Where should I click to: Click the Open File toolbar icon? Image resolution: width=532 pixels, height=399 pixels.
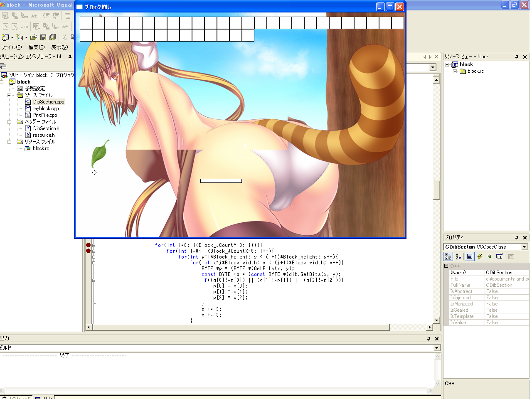(34, 37)
